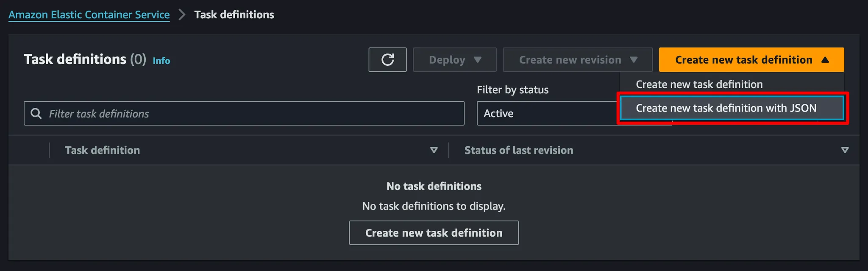Go to Amazon Elastic Container Service breadcrumb link
Image resolution: width=868 pixels, height=271 pixels.
point(89,15)
